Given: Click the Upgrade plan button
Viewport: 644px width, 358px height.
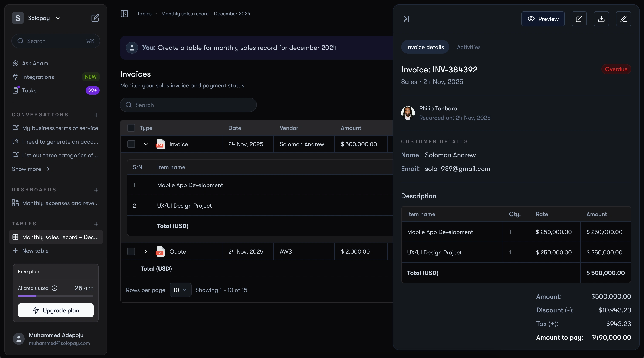Looking at the screenshot, I should [x=56, y=310].
